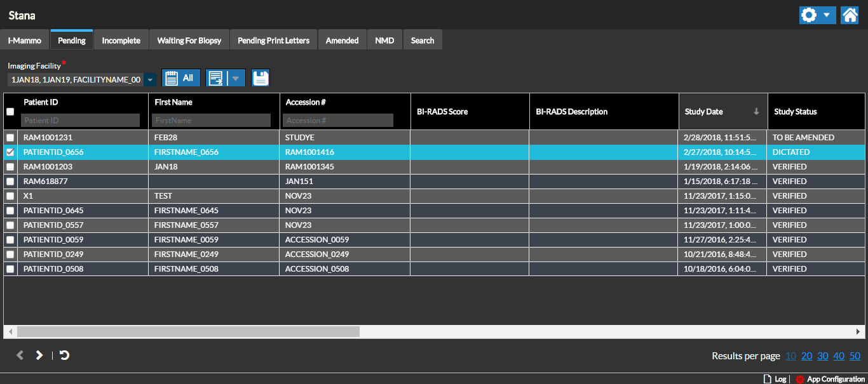The image size is (868, 384).
Task: Click the horizontal scrollbar thumb under the table
Action: [188, 331]
